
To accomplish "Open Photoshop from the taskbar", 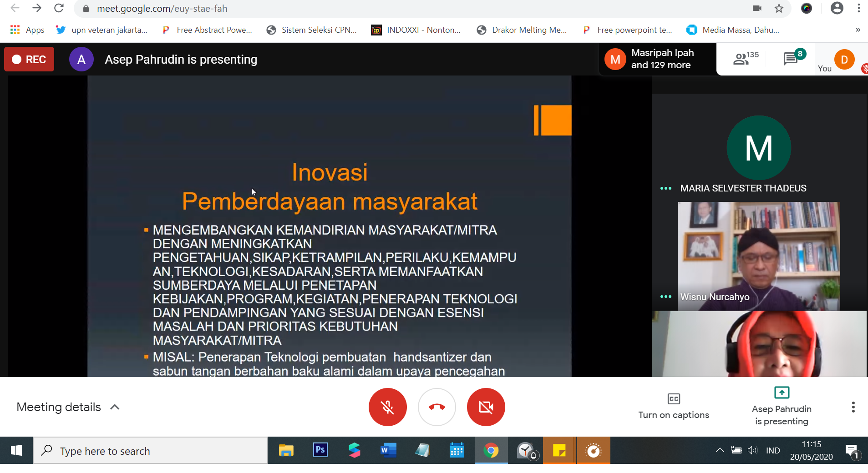I will [320, 450].
